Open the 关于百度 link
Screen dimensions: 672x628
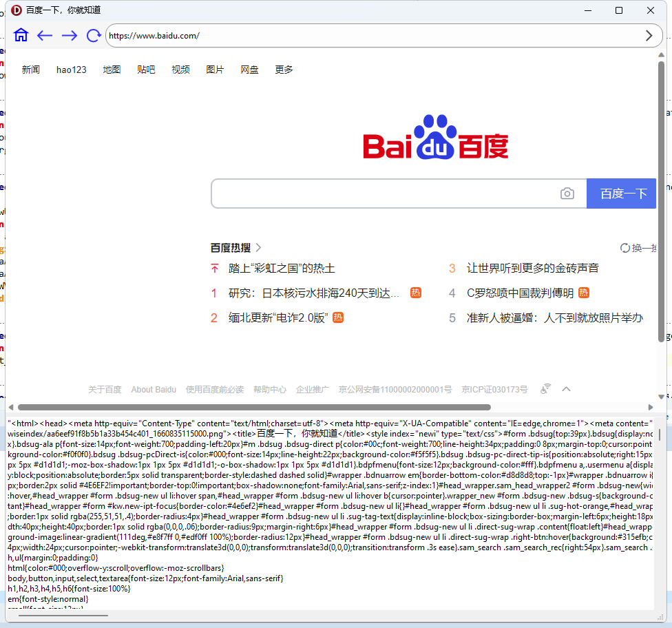(x=105, y=389)
